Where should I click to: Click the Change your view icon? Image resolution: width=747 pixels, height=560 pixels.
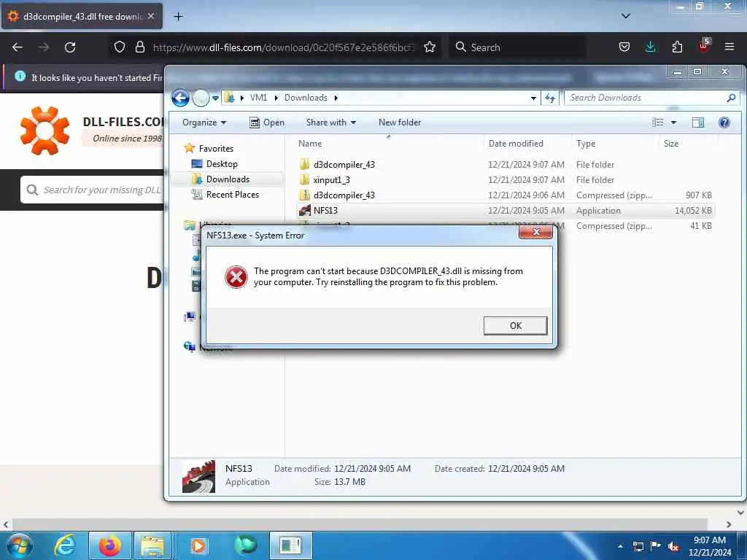[658, 122]
